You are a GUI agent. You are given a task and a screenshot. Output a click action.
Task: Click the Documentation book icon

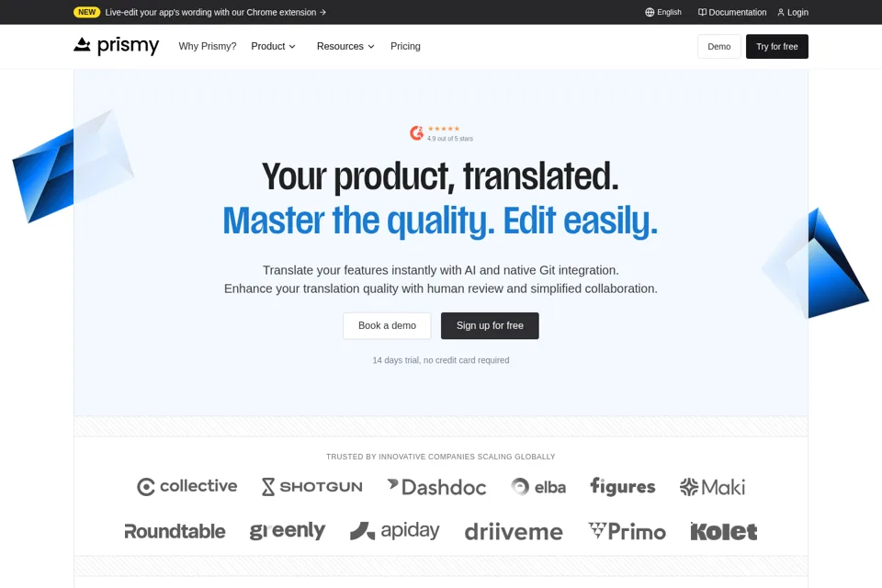click(702, 12)
